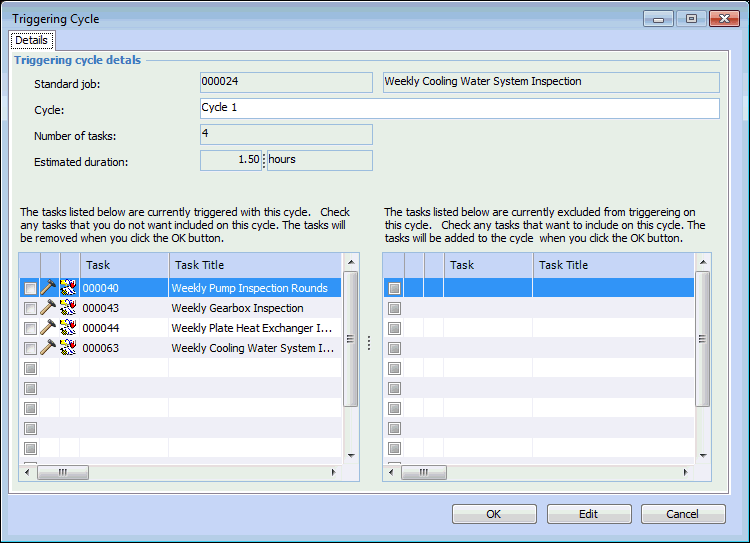Open the Details tab
This screenshot has height=543, width=750.
coord(31,40)
